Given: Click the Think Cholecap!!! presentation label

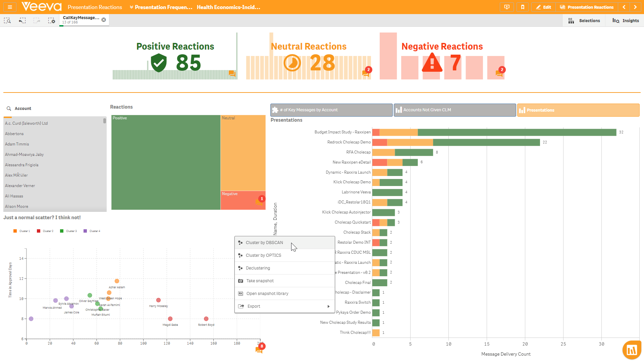Looking at the screenshot, I should pyautogui.click(x=355, y=333).
